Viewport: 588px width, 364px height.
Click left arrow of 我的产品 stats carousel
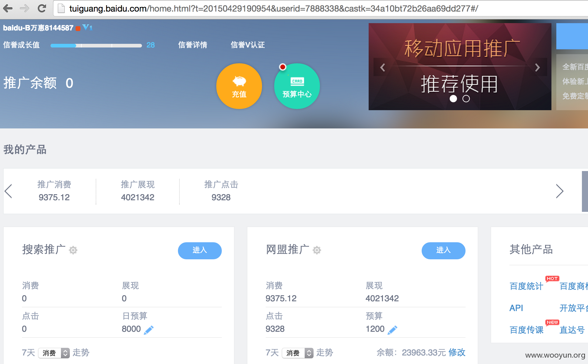pos(9,191)
